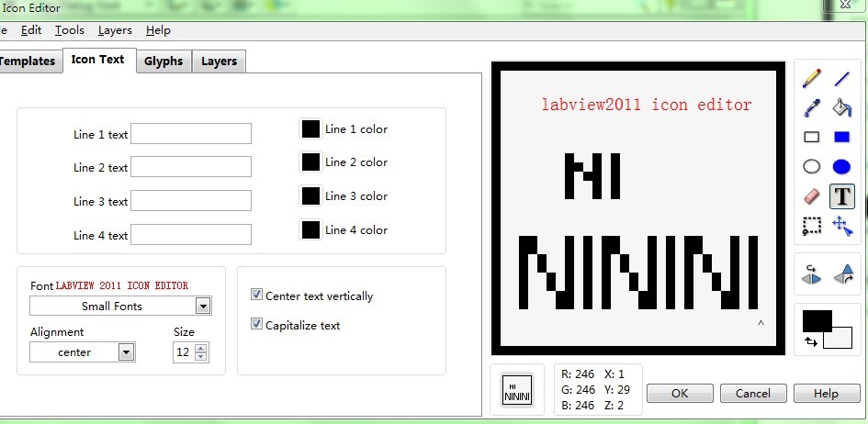The width and height of the screenshot is (868, 424).
Task: Select the Fill bucket tool
Action: 842,107
